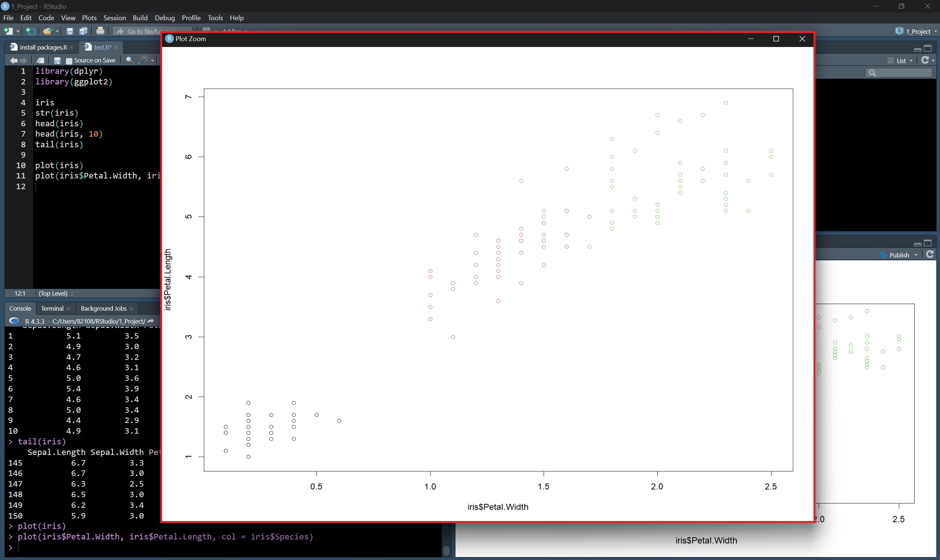Click the Code Tools magic wand
The width and height of the screenshot is (940, 560).
tap(143, 60)
